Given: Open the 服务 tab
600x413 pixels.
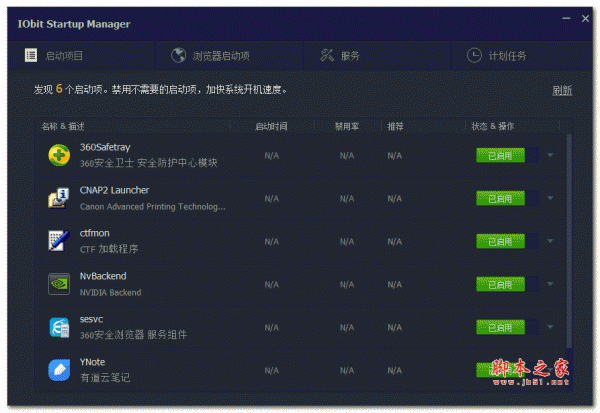Looking at the screenshot, I should [377, 56].
